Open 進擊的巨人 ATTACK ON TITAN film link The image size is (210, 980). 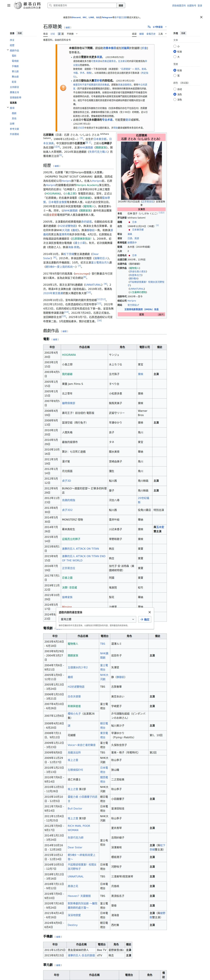click(80, 549)
